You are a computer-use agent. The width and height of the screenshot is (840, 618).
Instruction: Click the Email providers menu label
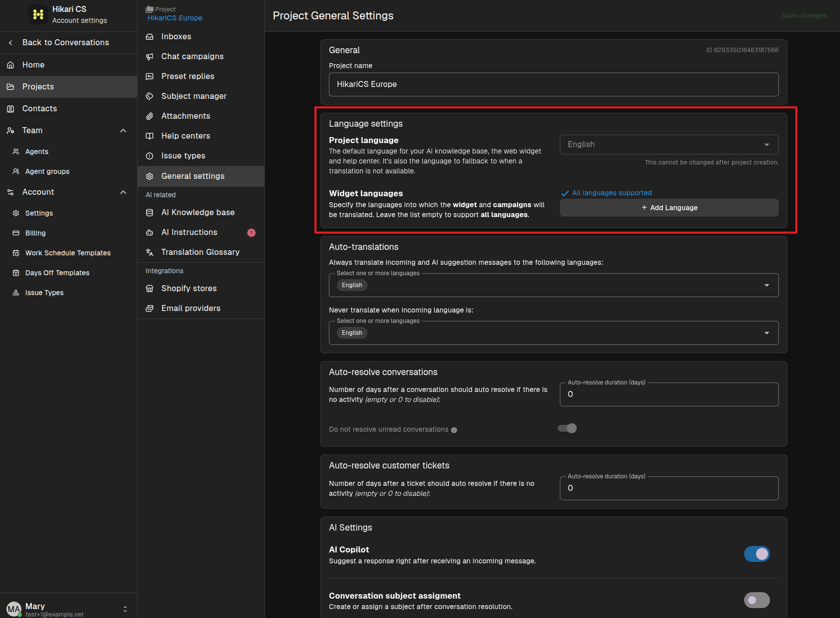point(191,309)
